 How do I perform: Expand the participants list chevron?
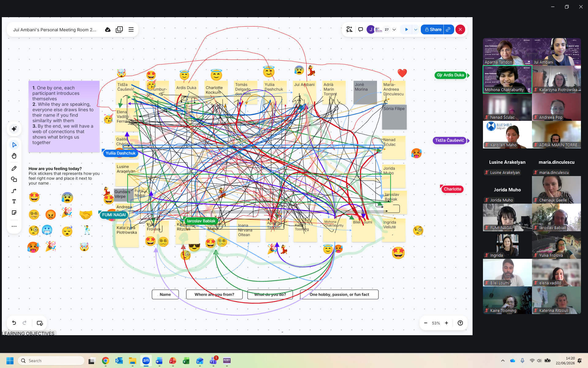[394, 30]
